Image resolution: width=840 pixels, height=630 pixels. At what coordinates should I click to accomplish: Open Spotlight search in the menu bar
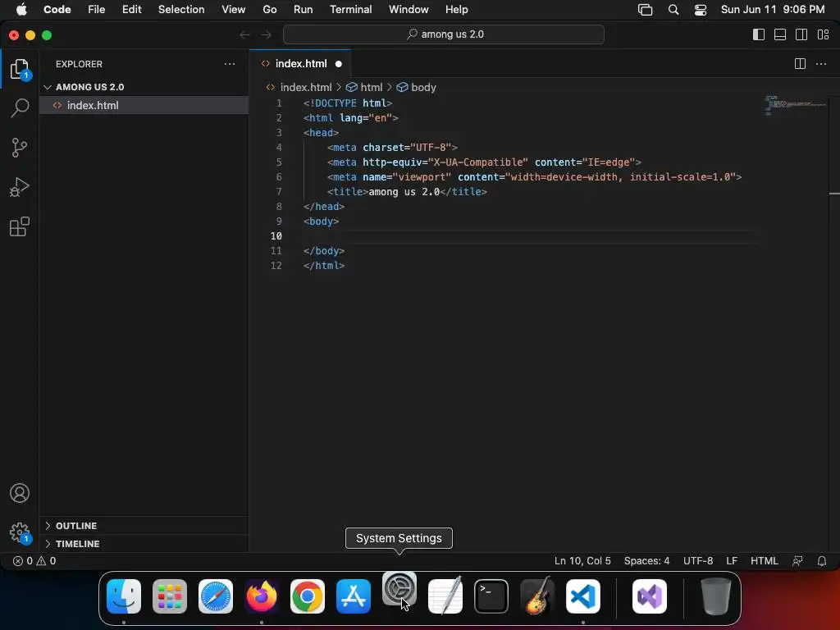[673, 10]
